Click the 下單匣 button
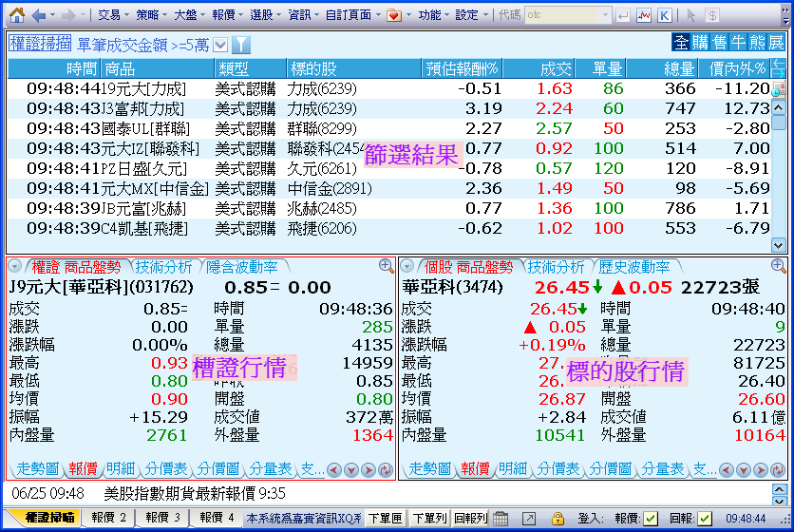This screenshot has height=532, width=794. click(385, 518)
